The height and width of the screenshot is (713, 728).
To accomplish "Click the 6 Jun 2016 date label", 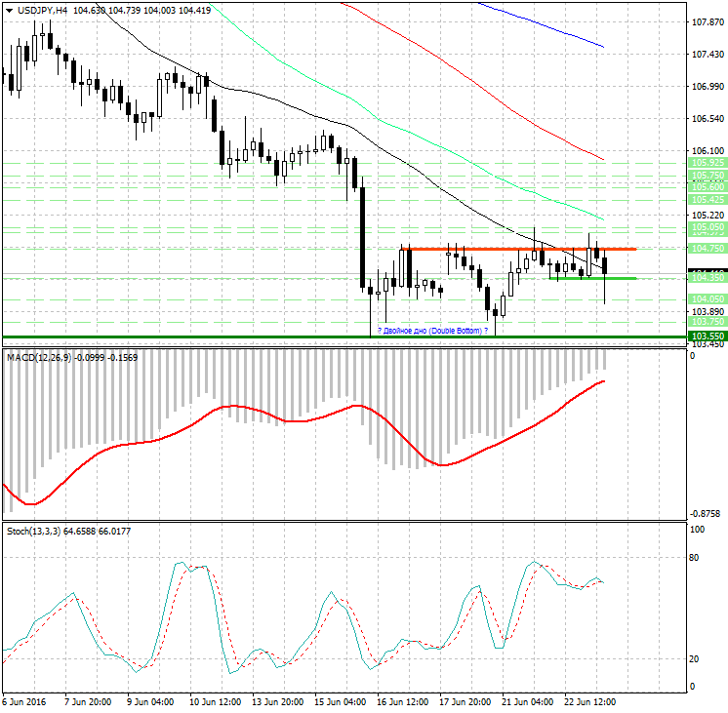I will coord(24,701).
